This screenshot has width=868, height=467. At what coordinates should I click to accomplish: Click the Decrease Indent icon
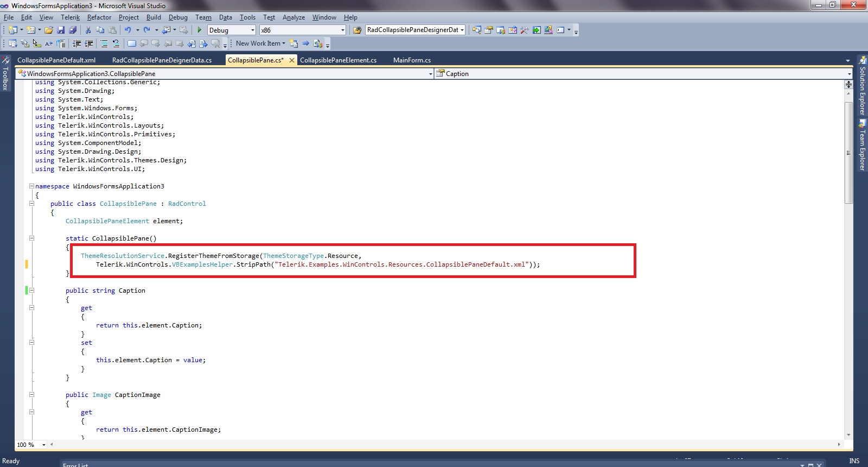(x=77, y=43)
